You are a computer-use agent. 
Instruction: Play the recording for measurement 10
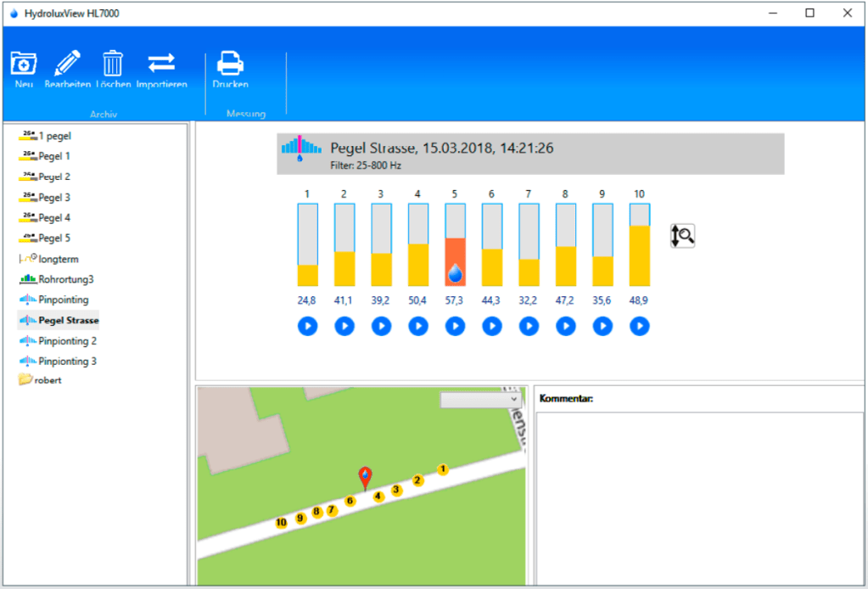pos(640,326)
